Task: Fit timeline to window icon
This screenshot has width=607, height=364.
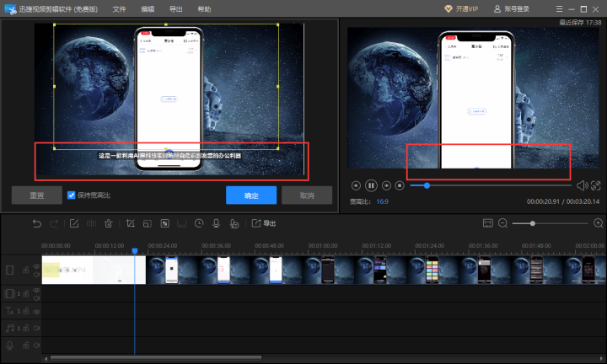Action: coord(488,223)
